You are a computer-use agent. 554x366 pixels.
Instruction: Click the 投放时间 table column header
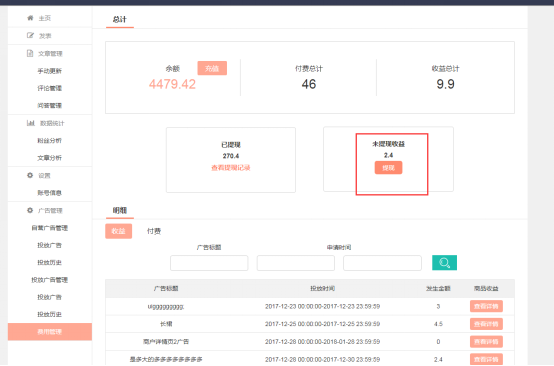tap(323, 289)
